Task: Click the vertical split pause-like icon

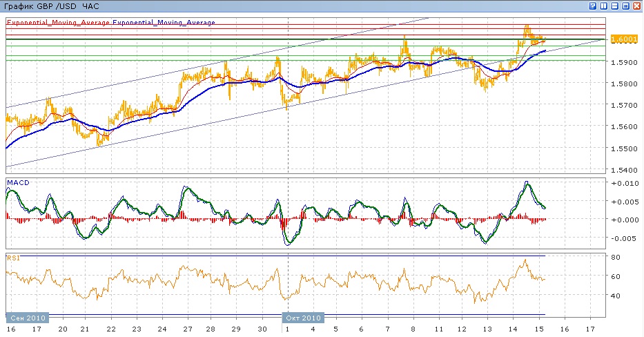Action: tap(603, 6)
